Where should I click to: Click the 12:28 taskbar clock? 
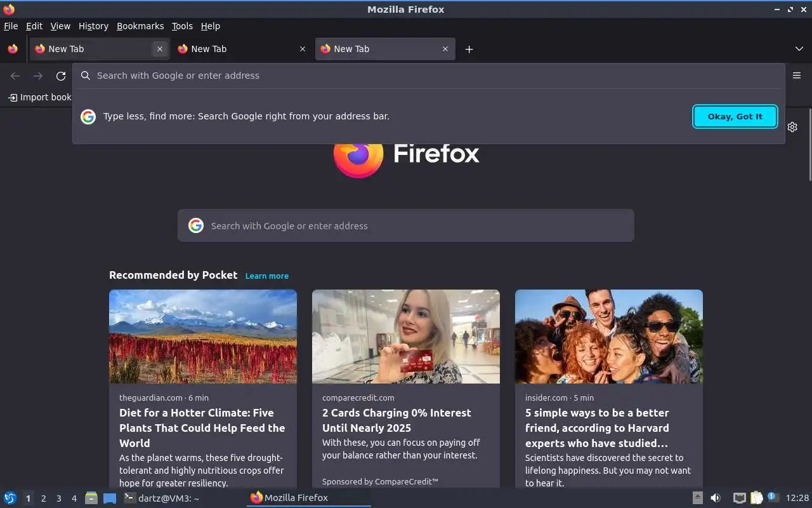[797, 498]
